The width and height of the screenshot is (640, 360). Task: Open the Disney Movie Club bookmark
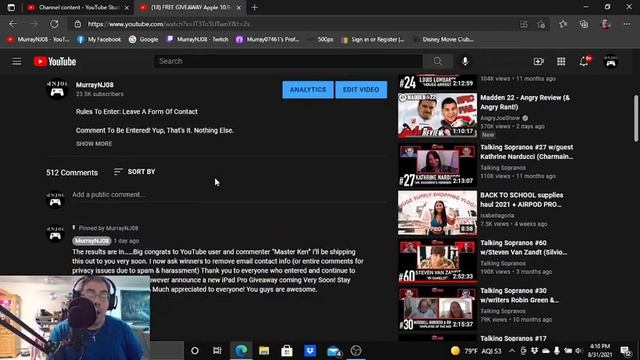pyautogui.click(x=443, y=40)
